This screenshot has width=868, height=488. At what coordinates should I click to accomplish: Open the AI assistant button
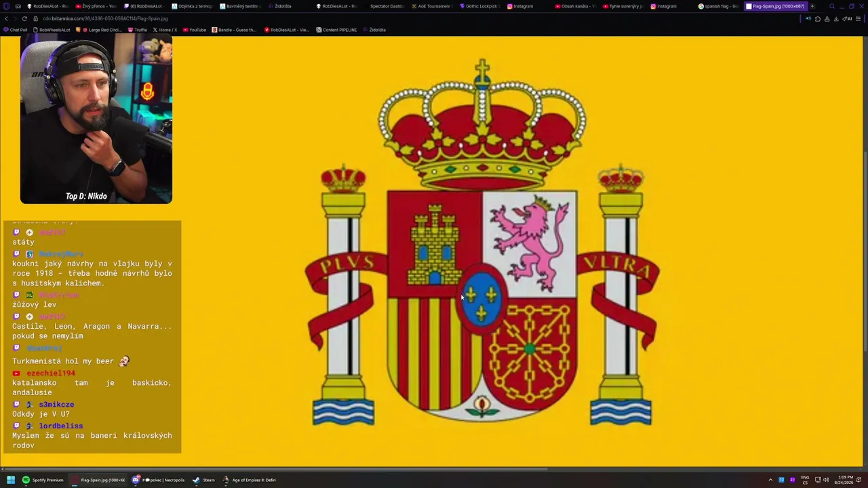coord(848,18)
